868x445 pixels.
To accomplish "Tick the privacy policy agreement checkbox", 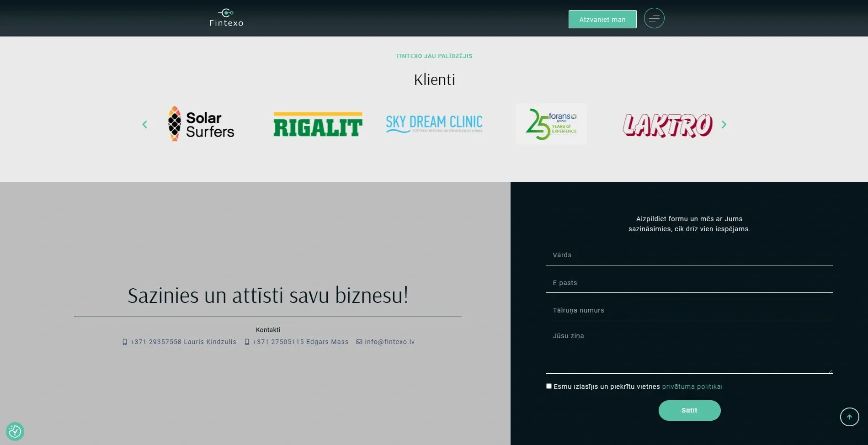I will pos(549,386).
